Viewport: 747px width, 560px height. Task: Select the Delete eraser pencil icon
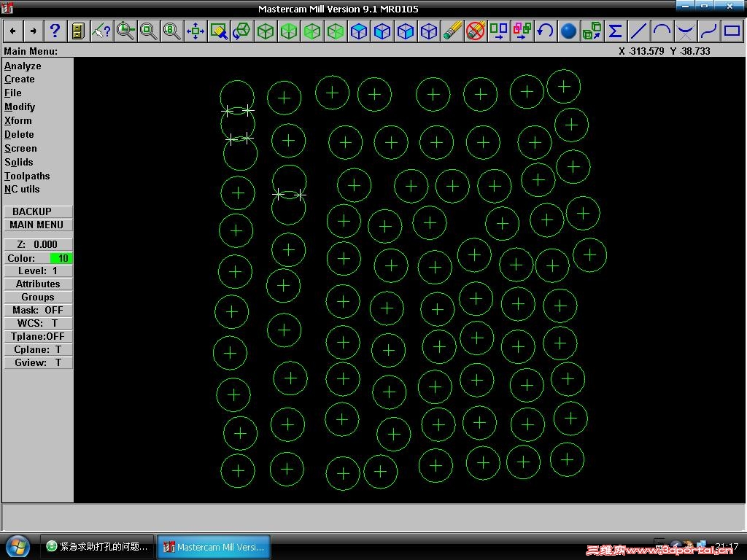pos(452,31)
